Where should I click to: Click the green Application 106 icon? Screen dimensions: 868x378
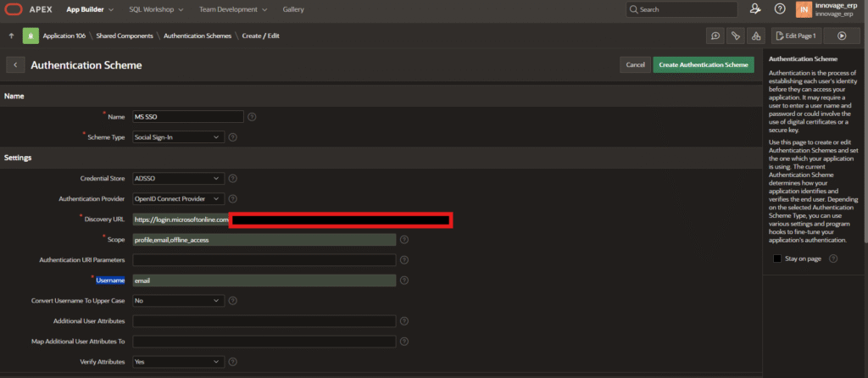click(32, 36)
